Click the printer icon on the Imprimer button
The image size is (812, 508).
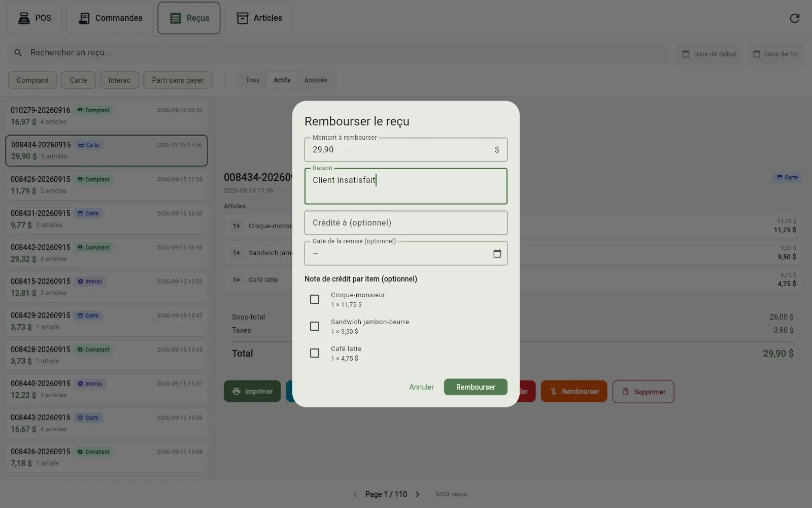pyautogui.click(x=236, y=392)
